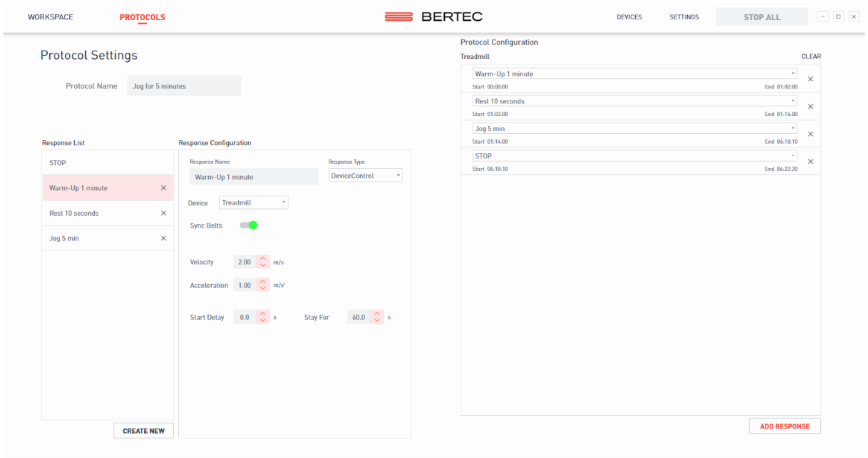Viewport: 868px width, 458px height.
Task: Increase the Start Delay with up arrow
Action: [x=262, y=314]
